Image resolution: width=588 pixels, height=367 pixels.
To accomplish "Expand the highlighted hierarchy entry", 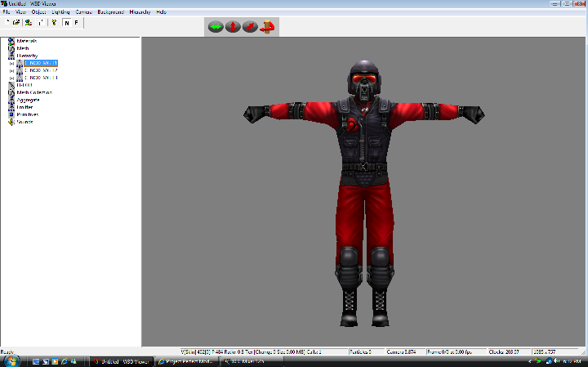I will (11, 64).
